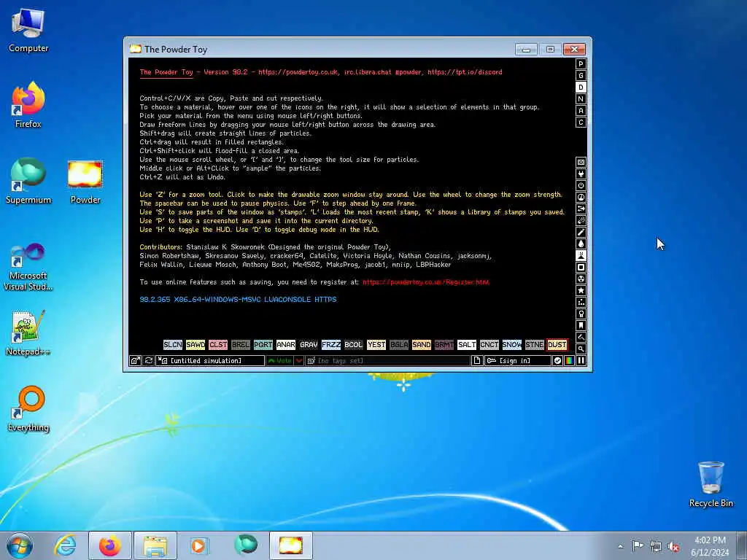The width and height of the screenshot is (747, 560).
Task: Select the Powder desktop shortcut
Action: (x=85, y=182)
